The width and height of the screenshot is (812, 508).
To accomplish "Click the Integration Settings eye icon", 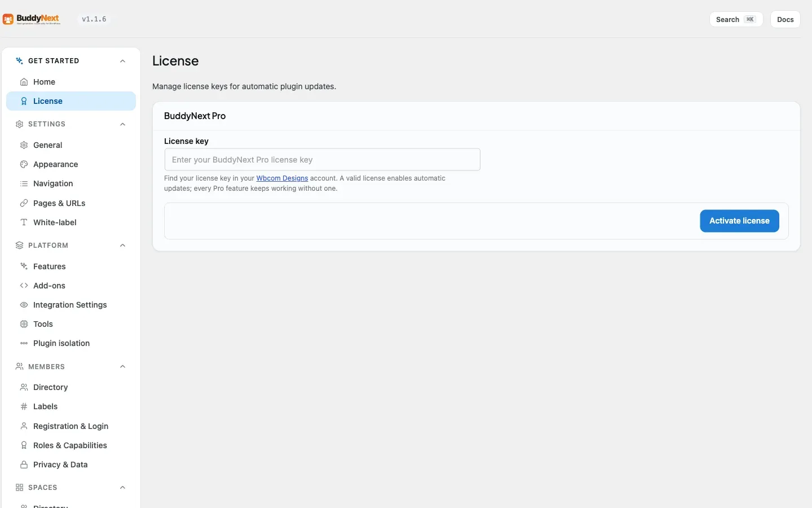I will [x=24, y=305].
